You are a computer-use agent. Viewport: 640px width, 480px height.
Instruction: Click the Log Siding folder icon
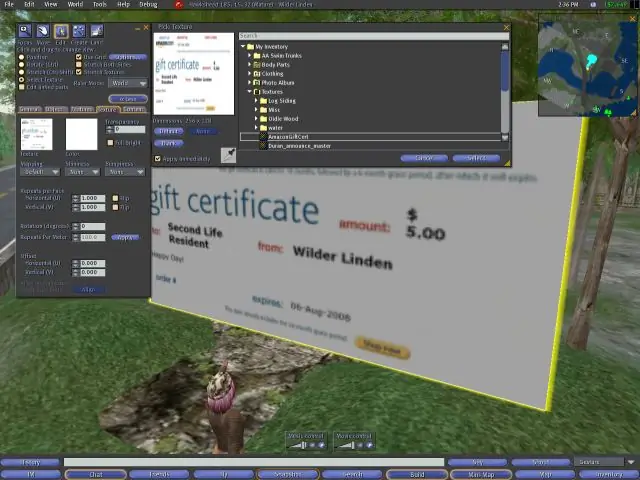[264, 101]
